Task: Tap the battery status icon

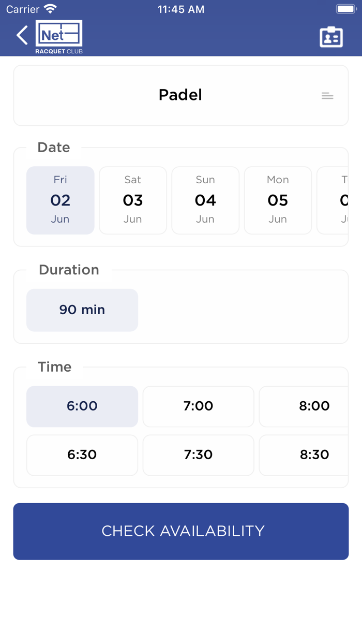Action: pyautogui.click(x=345, y=9)
